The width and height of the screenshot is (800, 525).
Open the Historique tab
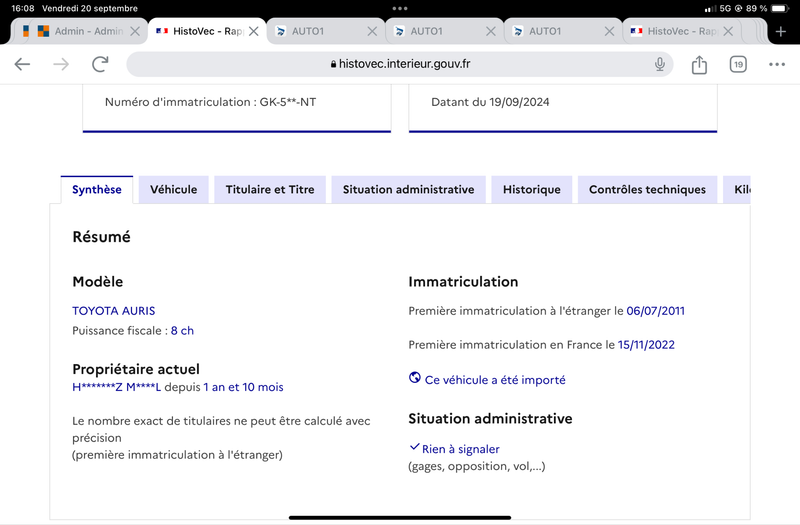click(x=532, y=190)
